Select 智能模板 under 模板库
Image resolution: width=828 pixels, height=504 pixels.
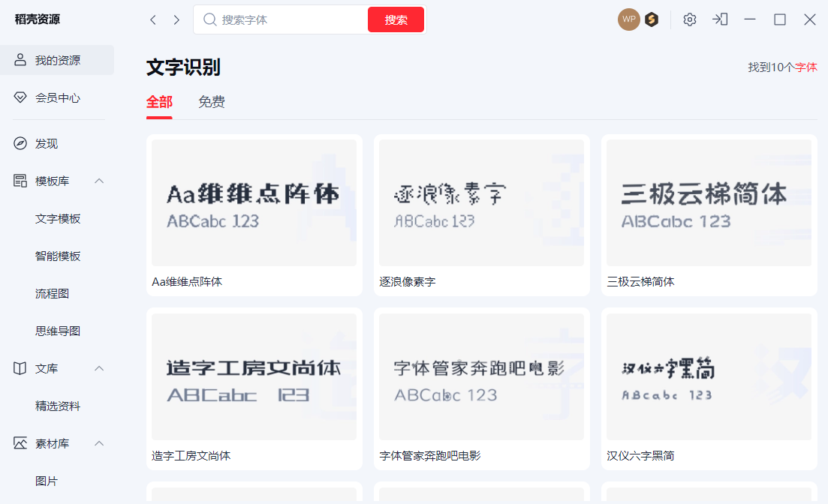[58, 256]
